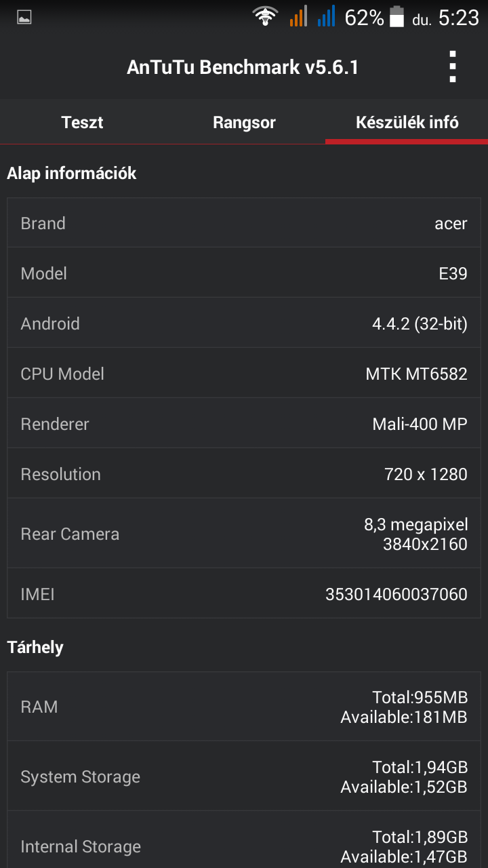Open the three-dot overflow menu
The image size is (488, 868).
click(x=453, y=66)
